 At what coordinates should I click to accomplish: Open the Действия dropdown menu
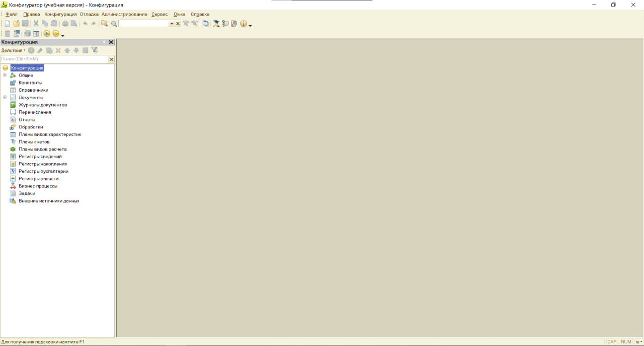pos(13,50)
